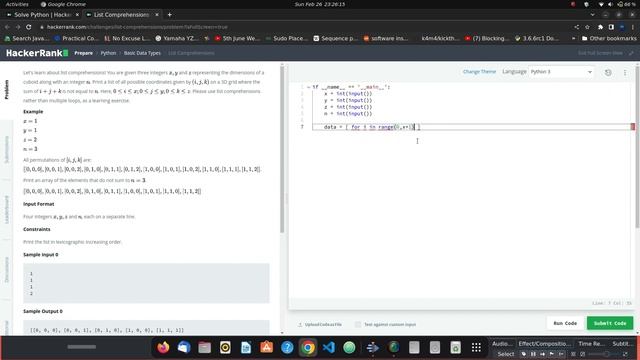This screenshot has width=640, height=360.
Task: Reload the page
Action: [x=29, y=27]
